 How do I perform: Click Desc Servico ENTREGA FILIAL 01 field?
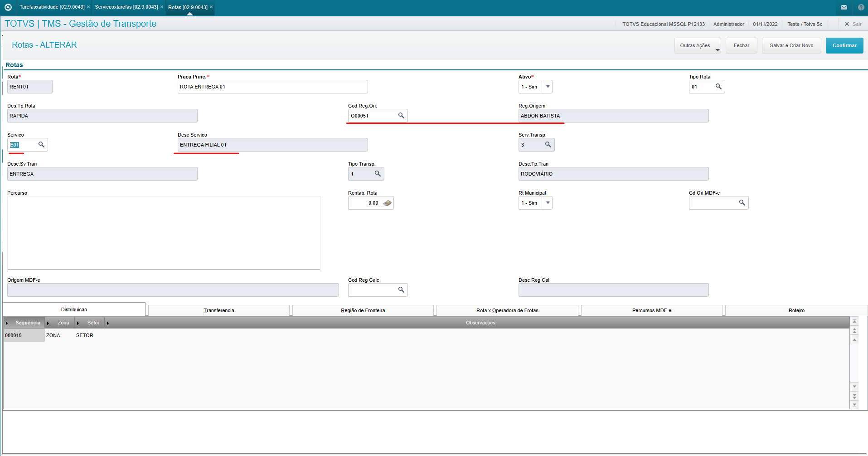pos(272,145)
